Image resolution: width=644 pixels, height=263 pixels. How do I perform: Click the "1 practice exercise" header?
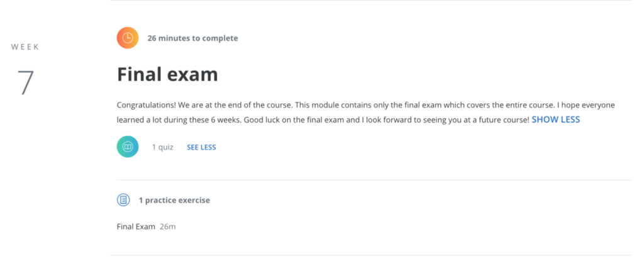tap(174, 200)
